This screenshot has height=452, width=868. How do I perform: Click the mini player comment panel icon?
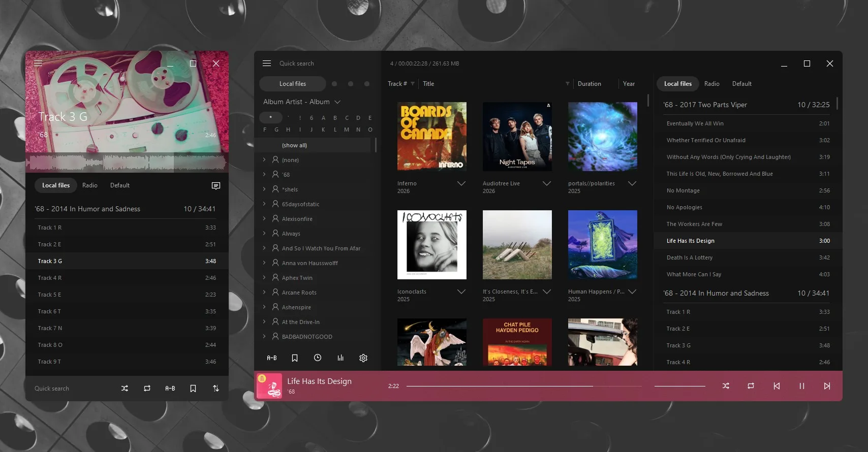pos(216,186)
